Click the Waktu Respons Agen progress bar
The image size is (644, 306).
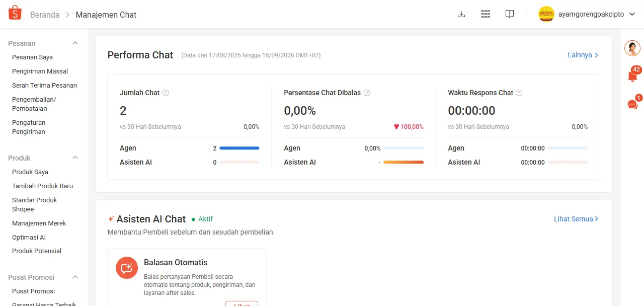[568, 148]
